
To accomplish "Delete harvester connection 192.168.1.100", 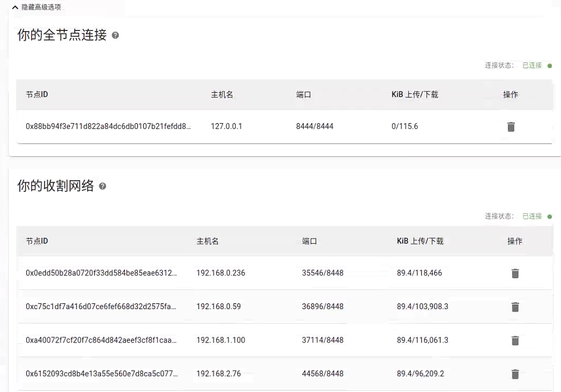I will tap(515, 341).
